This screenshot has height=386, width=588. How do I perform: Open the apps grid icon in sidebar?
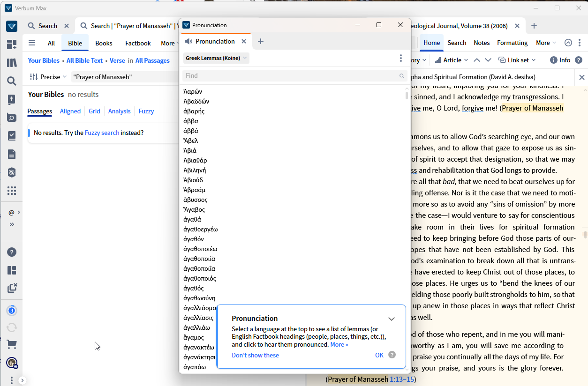tap(12, 191)
